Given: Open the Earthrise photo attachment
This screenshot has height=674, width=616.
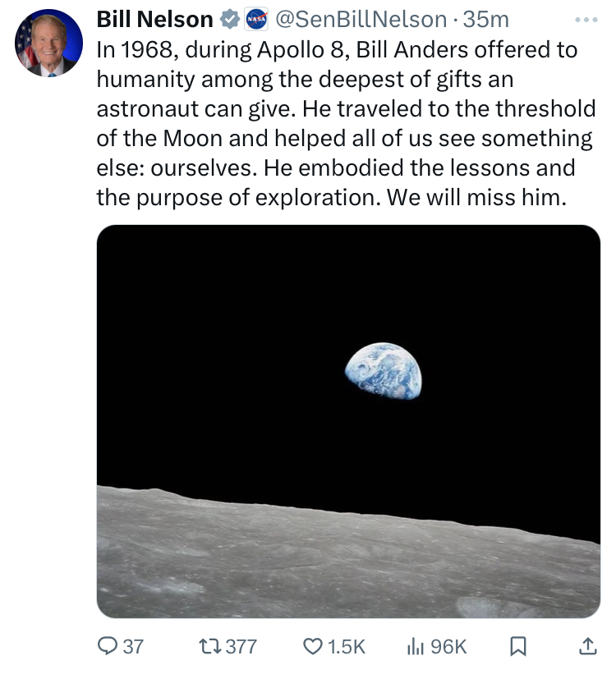Looking at the screenshot, I should coord(348,421).
